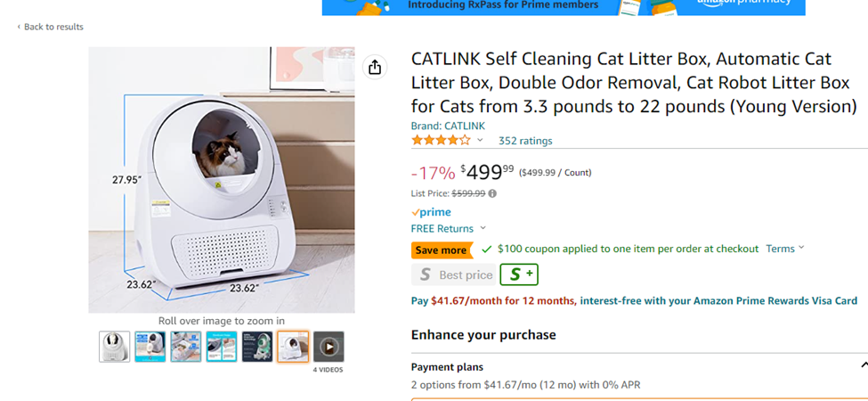Click the grey Best price badge

tap(453, 274)
